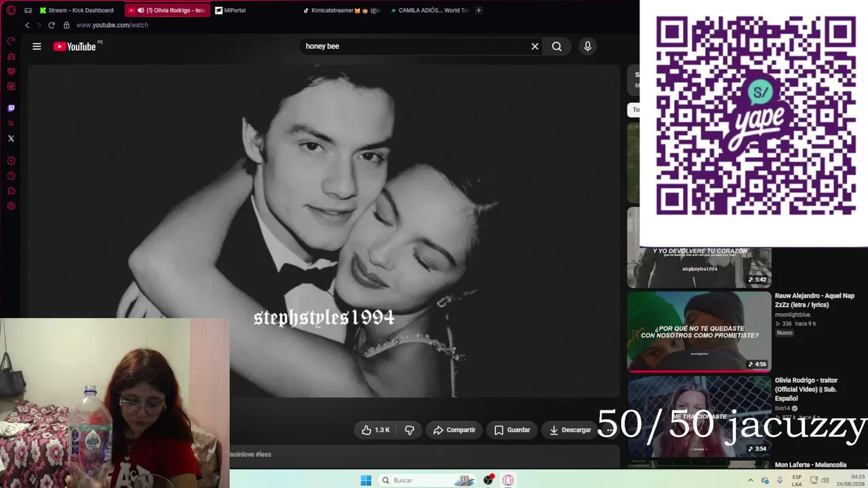Dislike the current video

click(410, 430)
